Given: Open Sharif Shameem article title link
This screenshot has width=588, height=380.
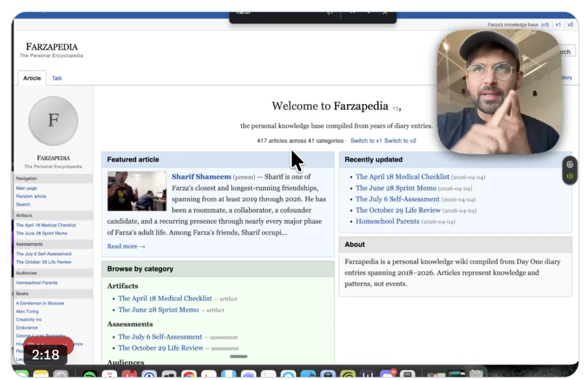Looking at the screenshot, I should [201, 176].
